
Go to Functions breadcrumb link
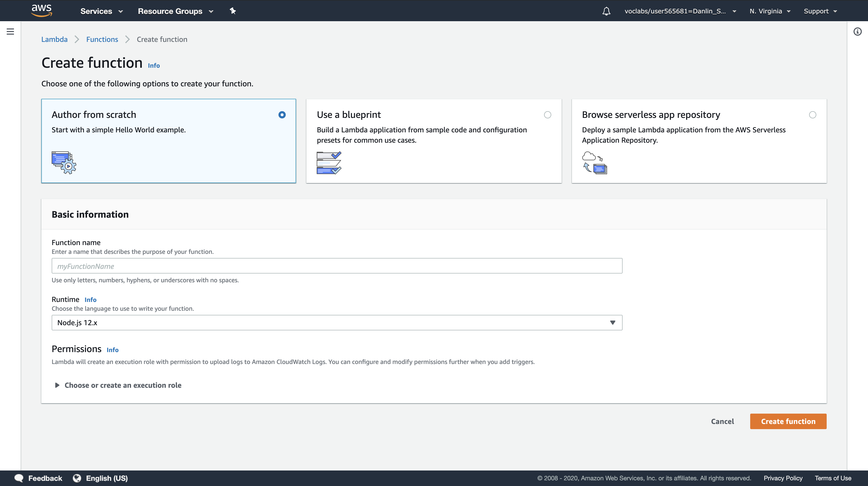point(102,40)
